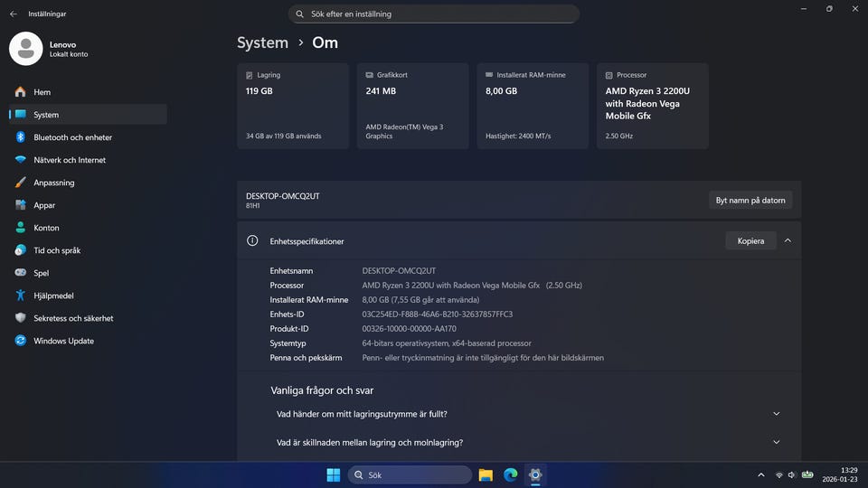The image size is (868, 488).
Task: Collapse the Enhetsspecifikationer section
Action: (x=788, y=240)
